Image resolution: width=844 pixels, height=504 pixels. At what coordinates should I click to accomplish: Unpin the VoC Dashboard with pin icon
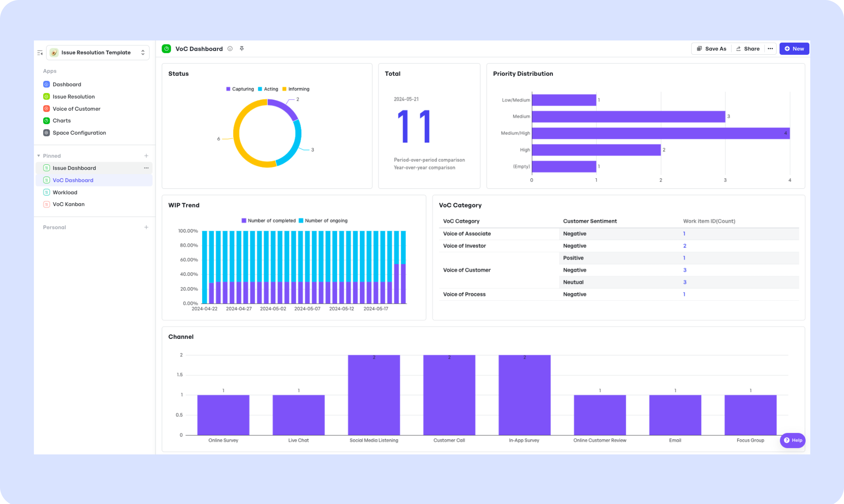coord(242,49)
